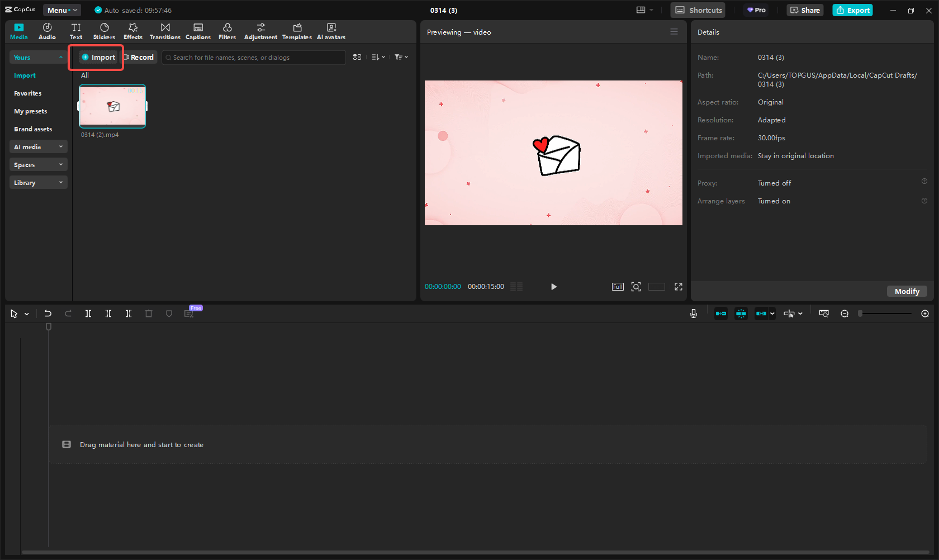Enter fullscreen preview
The height and width of the screenshot is (560, 939).
point(679,287)
